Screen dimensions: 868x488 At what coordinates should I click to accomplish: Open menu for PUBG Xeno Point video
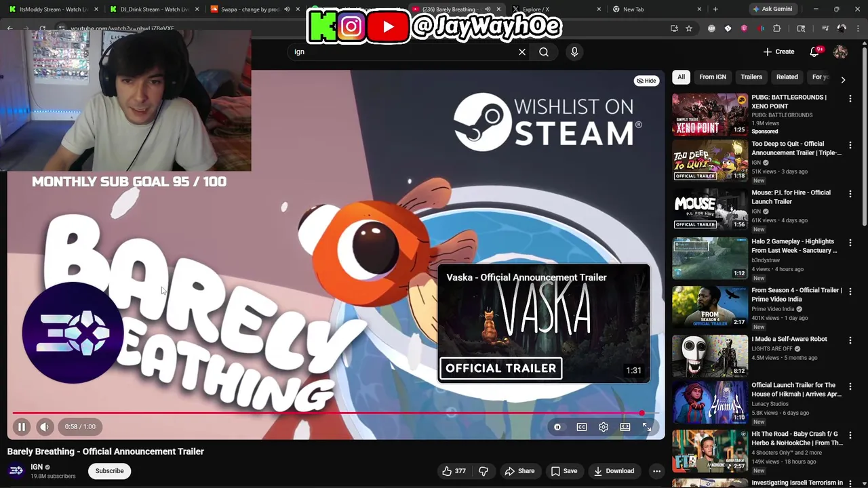click(850, 98)
